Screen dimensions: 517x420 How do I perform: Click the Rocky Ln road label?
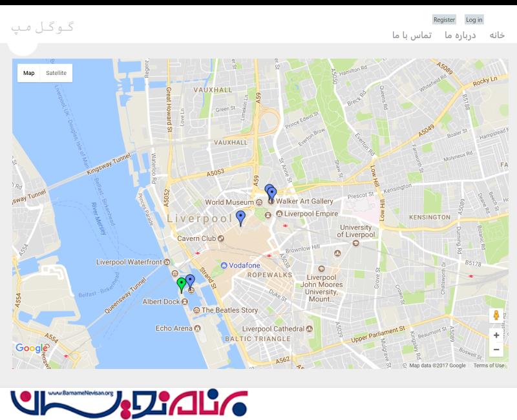[x=485, y=81]
